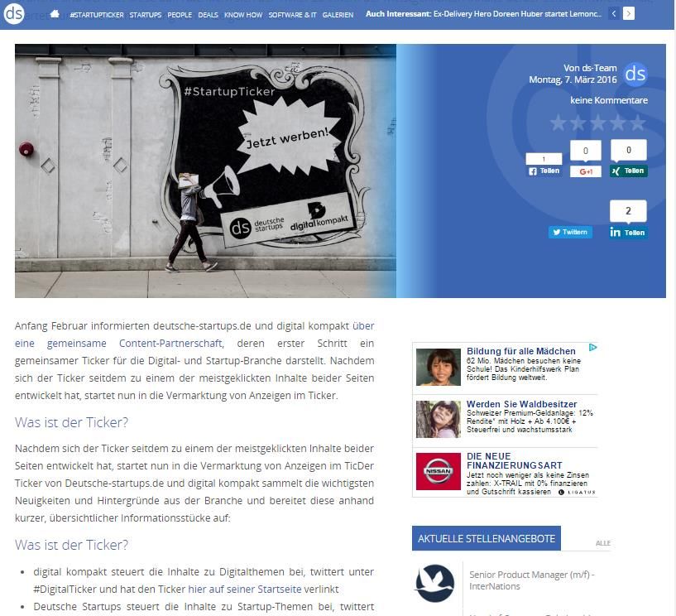
Task: Show ALLE job offers
Action: point(602,543)
